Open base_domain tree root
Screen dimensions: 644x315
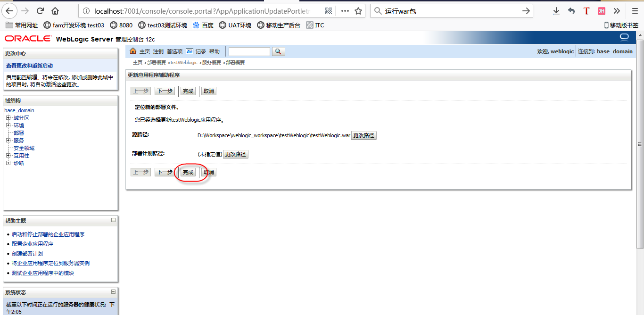(19, 110)
